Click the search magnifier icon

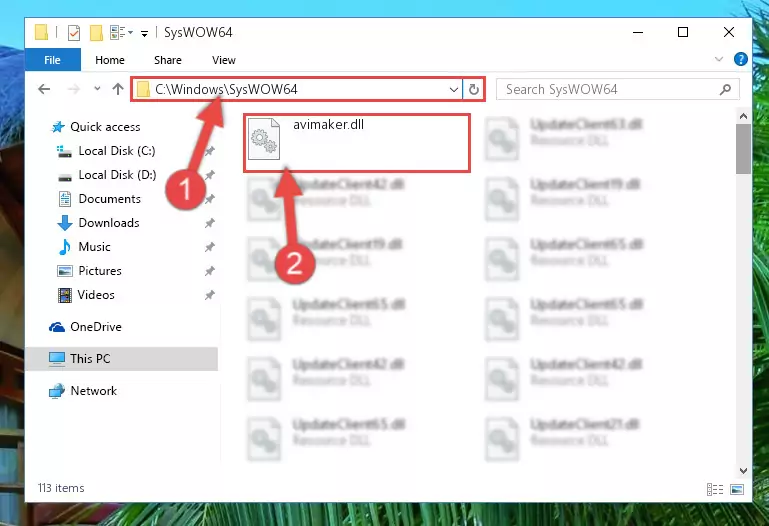click(725, 89)
